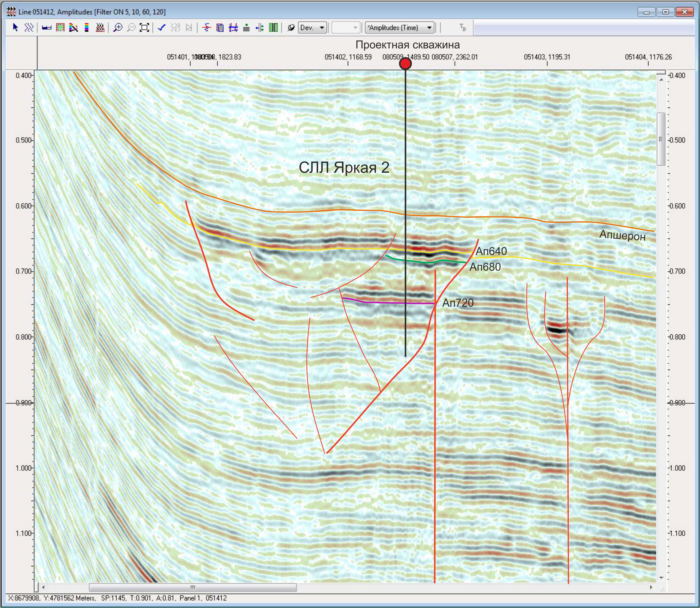Maximize the Line 051412 window
Screen dimensions: 700x608
(665, 12)
